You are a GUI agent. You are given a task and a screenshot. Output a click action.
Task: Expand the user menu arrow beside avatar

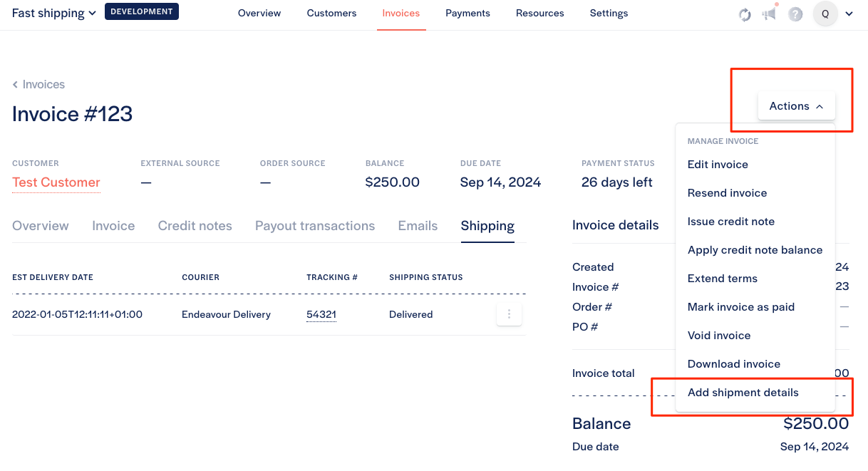pyautogui.click(x=849, y=14)
